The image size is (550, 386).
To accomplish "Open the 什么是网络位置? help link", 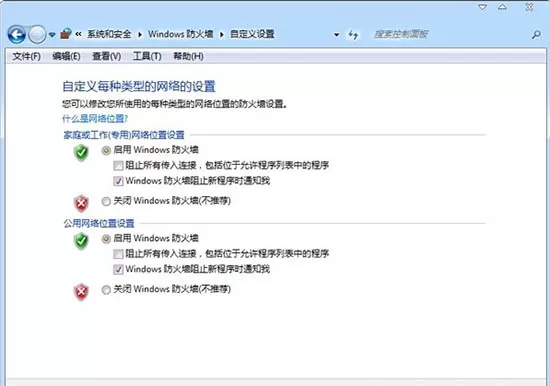I will [x=95, y=119].
